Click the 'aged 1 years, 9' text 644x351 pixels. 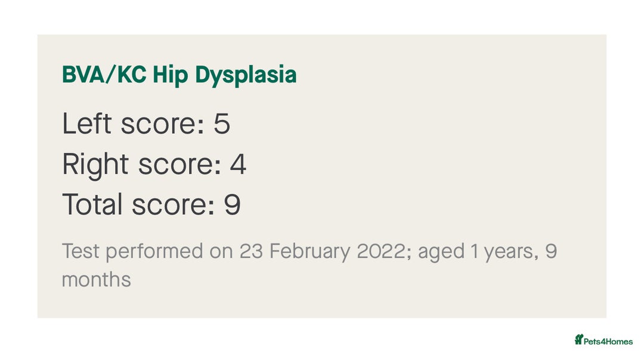tap(488, 251)
